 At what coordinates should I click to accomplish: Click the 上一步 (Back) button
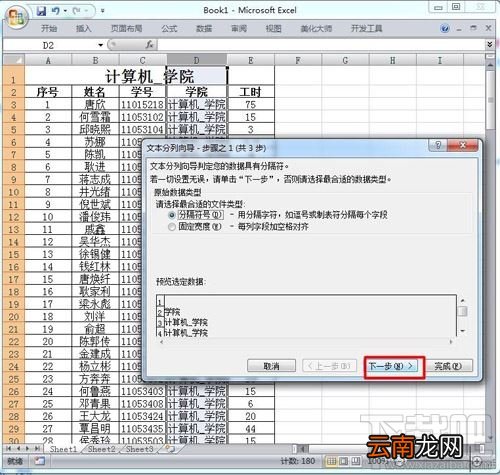pos(329,366)
